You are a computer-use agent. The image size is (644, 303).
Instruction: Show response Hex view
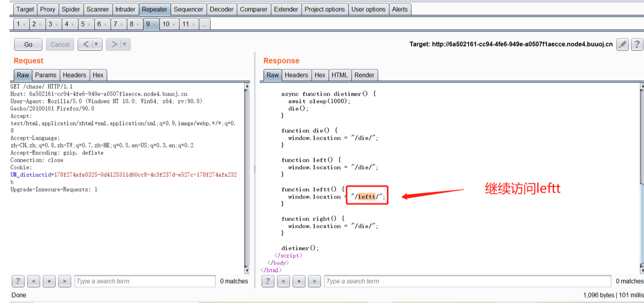[320, 75]
